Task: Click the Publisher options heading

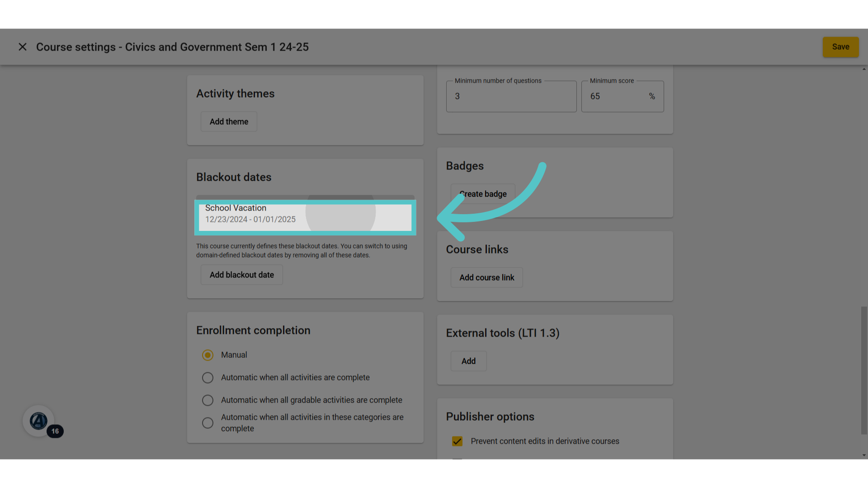Action: (490, 417)
